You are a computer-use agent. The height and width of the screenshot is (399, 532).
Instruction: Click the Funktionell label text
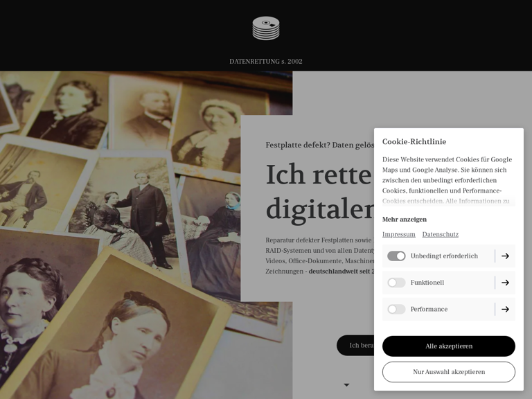427,283
